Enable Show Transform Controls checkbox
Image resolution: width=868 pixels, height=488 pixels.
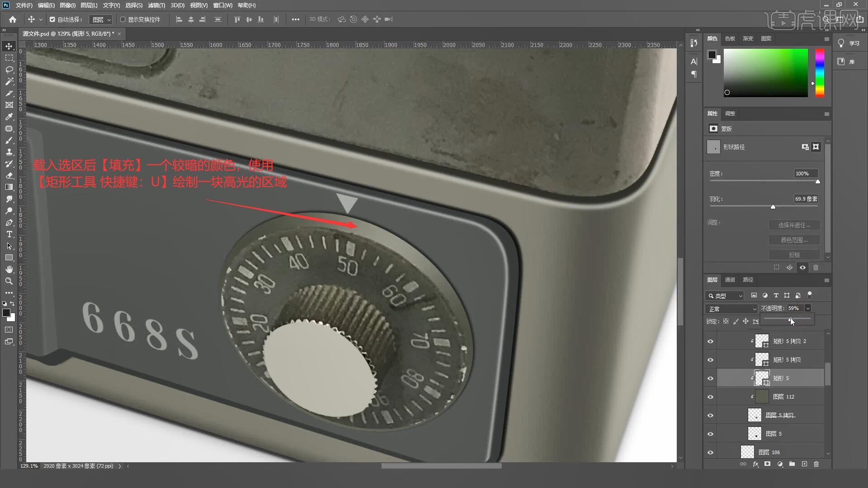coord(123,19)
